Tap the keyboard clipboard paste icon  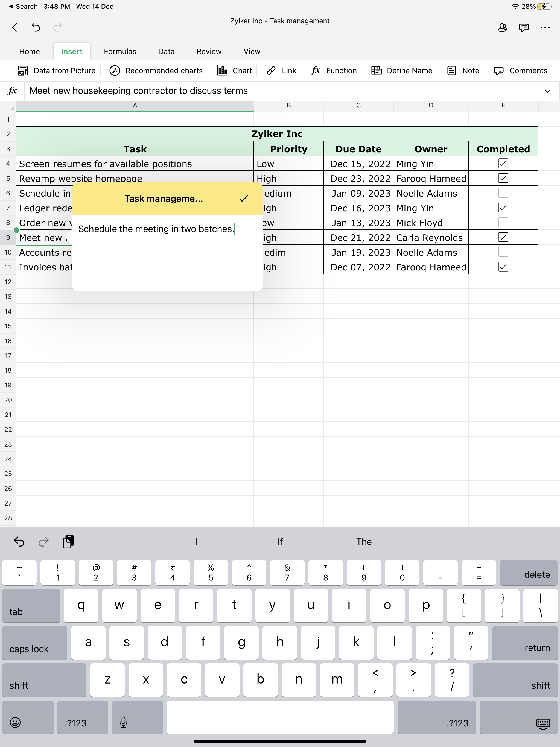pyautogui.click(x=68, y=542)
